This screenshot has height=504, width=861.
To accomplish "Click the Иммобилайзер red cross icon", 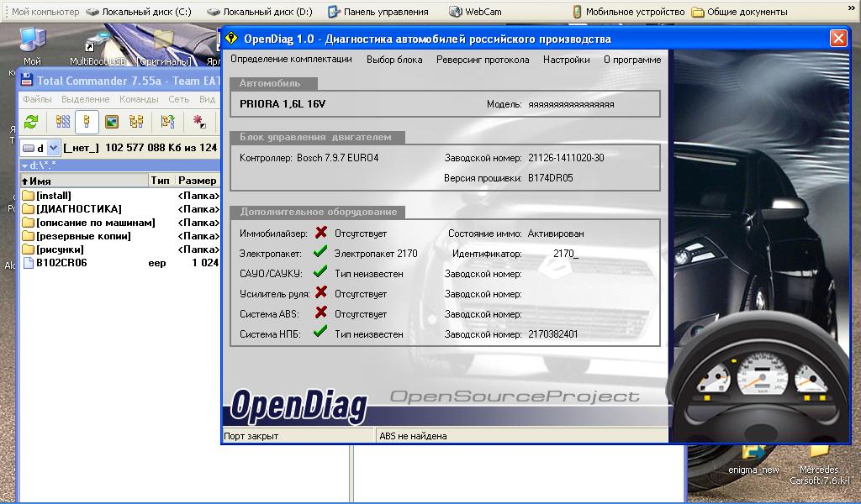I will (320, 233).
